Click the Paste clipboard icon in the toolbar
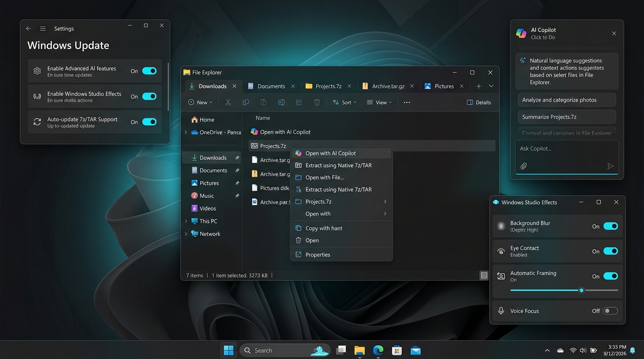The image size is (644, 359). click(263, 102)
